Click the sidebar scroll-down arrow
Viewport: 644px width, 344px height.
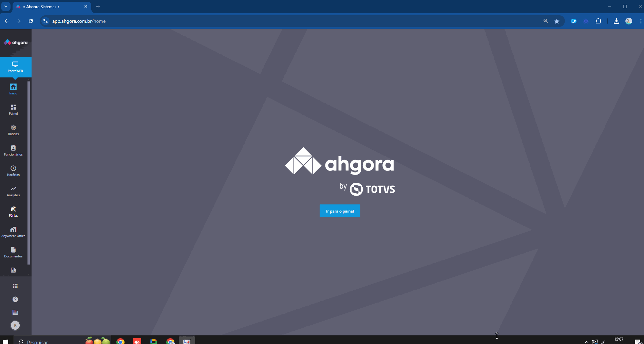pyautogui.click(x=29, y=274)
